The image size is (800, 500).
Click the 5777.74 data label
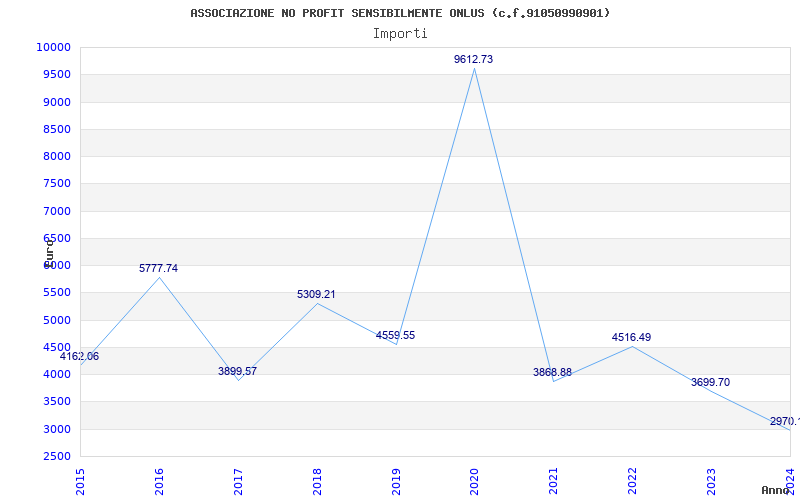(x=159, y=268)
